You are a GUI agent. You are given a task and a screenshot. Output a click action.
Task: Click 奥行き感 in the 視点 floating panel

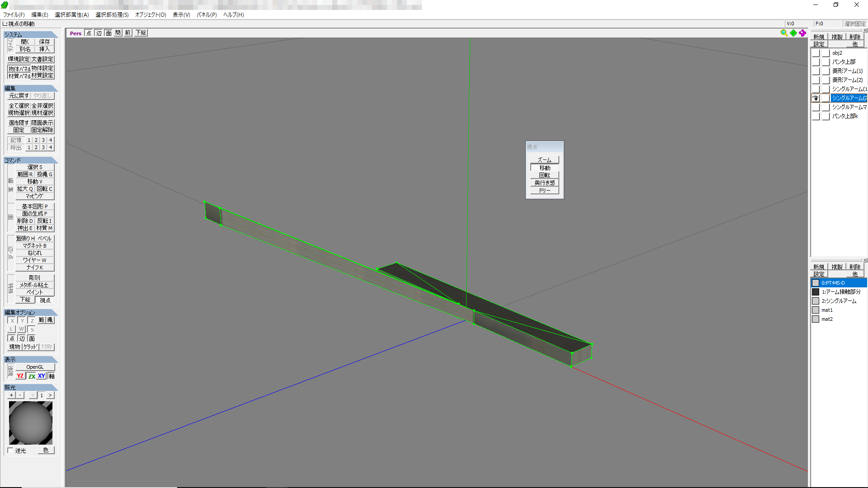pyautogui.click(x=544, y=183)
